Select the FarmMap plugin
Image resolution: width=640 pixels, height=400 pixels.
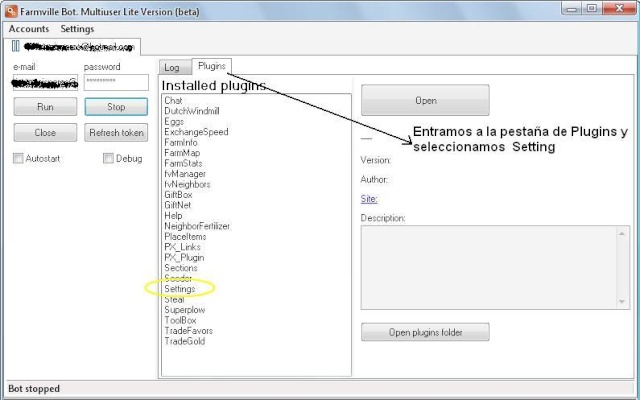tap(182, 153)
